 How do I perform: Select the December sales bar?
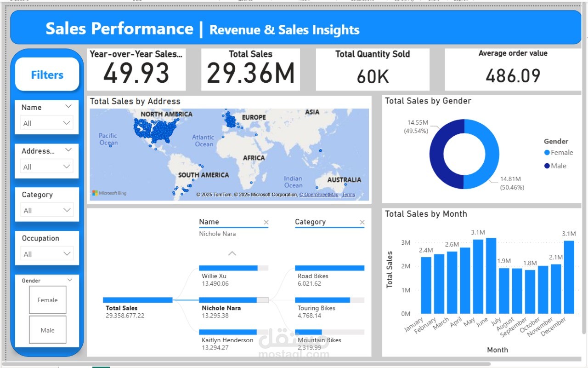[569, 277]
